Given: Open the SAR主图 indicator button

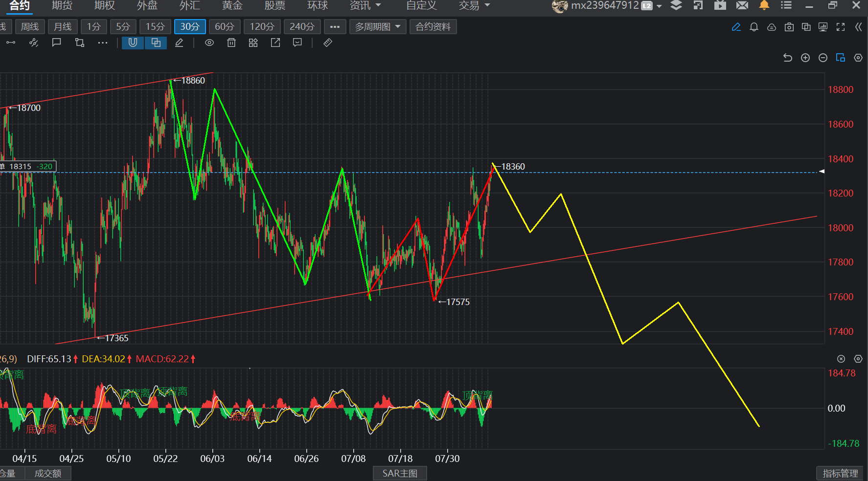Looking at the screenshot, I should click(x=400, y=473).
